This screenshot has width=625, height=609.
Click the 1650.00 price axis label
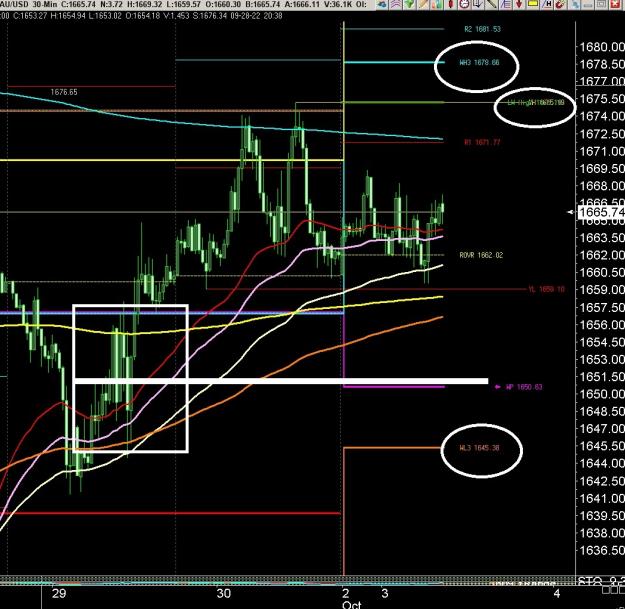click(601, 394)
